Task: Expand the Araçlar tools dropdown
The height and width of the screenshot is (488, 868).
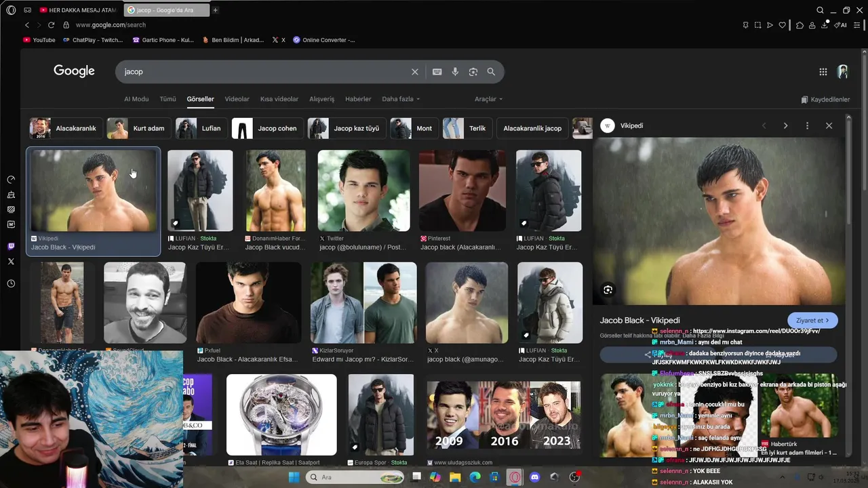Action: 488,99
